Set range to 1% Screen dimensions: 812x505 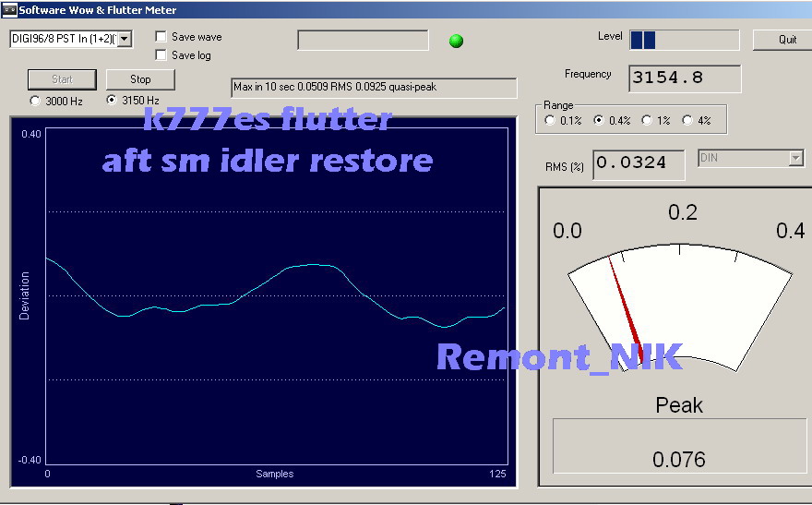click(x=647, y=120)
